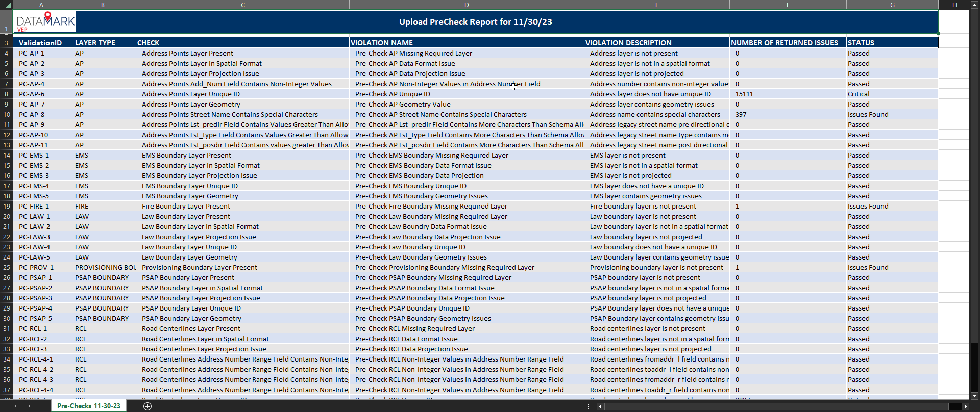980x412 pixels.
Task: Select the STATUS header cell
Action: tap(892, 43)
